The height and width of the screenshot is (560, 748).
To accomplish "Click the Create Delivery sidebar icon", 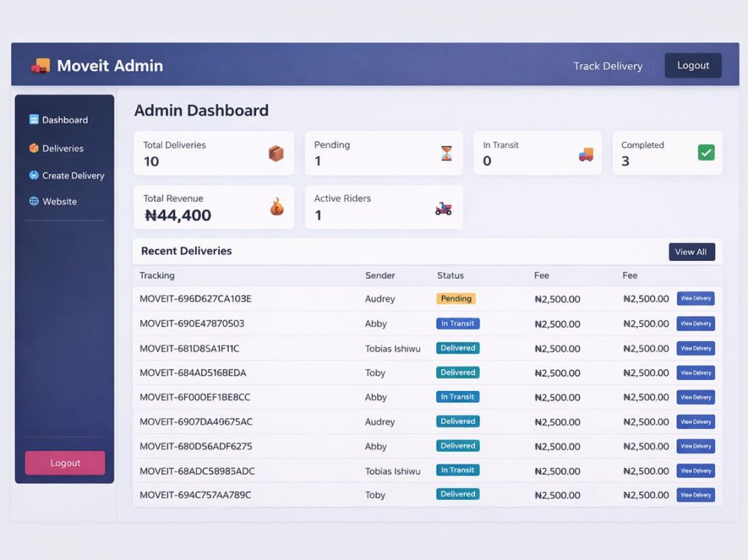I will [x=34, y=175].
